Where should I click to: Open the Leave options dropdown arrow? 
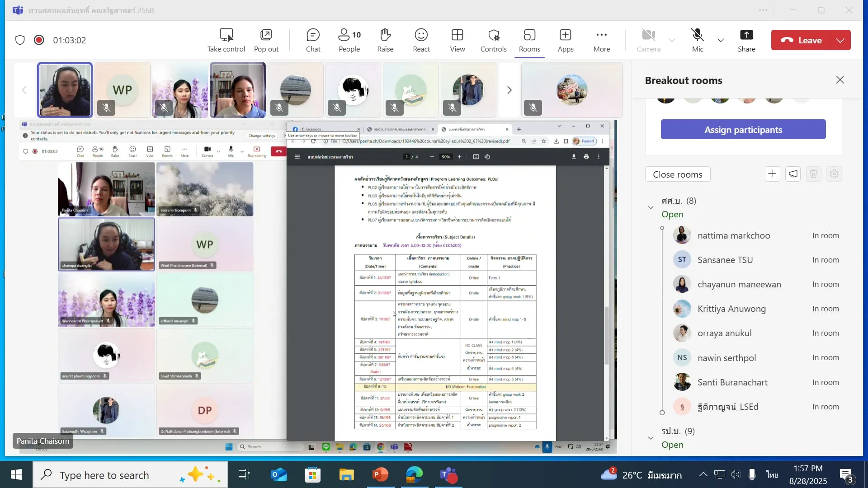pos(840,40)
